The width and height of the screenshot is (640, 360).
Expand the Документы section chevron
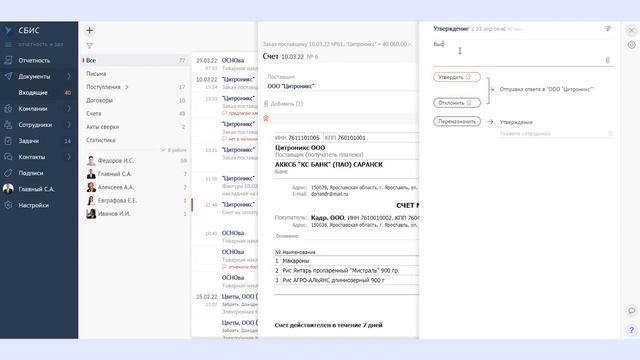click(x=69, y=76)
